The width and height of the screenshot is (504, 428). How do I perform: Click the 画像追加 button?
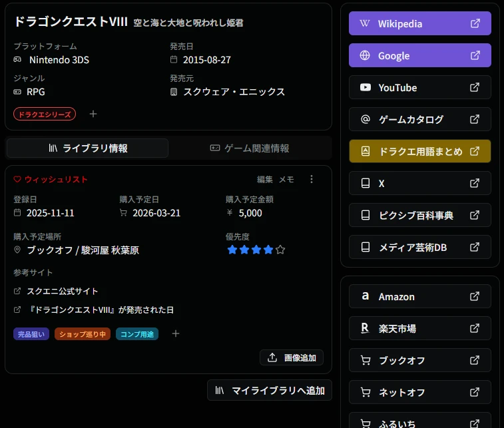point(292,357)
